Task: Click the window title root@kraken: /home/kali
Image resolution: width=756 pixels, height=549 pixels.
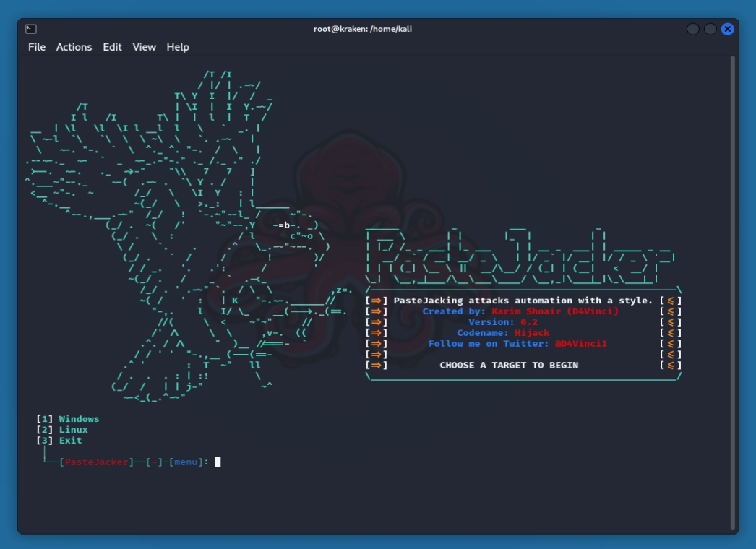Action: (363, 29)
